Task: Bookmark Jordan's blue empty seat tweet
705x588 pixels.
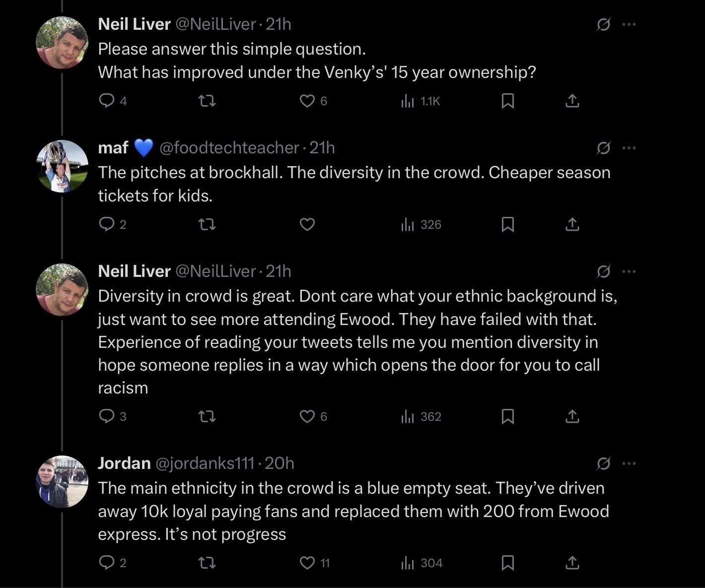Action: click(x=507, y=563)
